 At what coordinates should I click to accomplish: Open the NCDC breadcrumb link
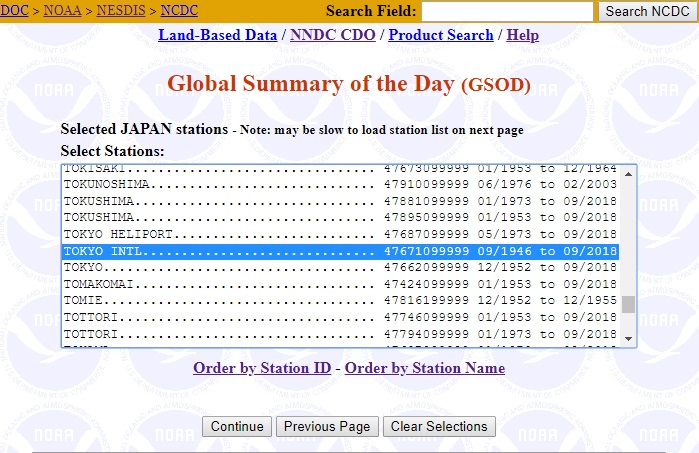pos(179,10)
